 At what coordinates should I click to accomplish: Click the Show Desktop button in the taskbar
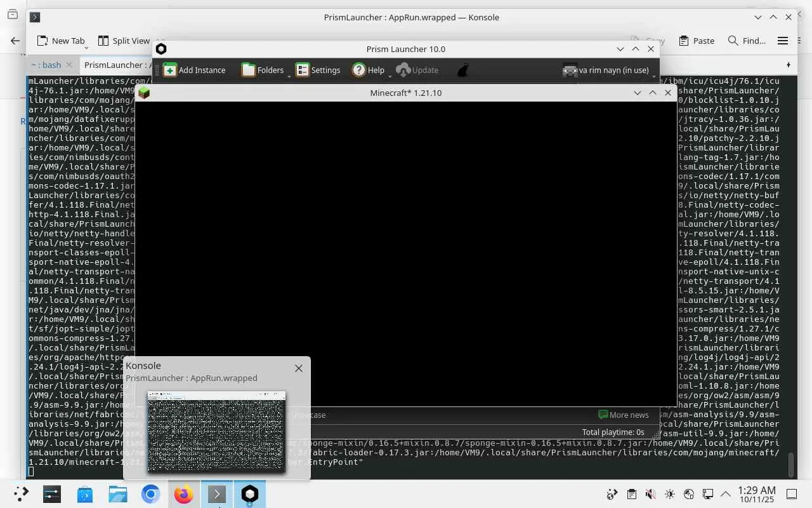pos(792,494)
